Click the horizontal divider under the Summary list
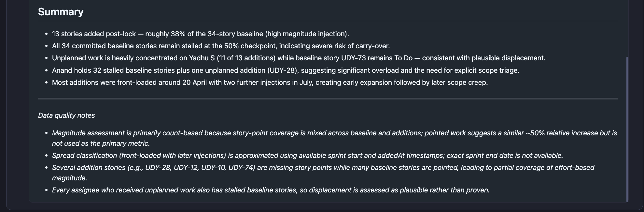This screenshot has width=644, height=212. [x=328, y=98]
